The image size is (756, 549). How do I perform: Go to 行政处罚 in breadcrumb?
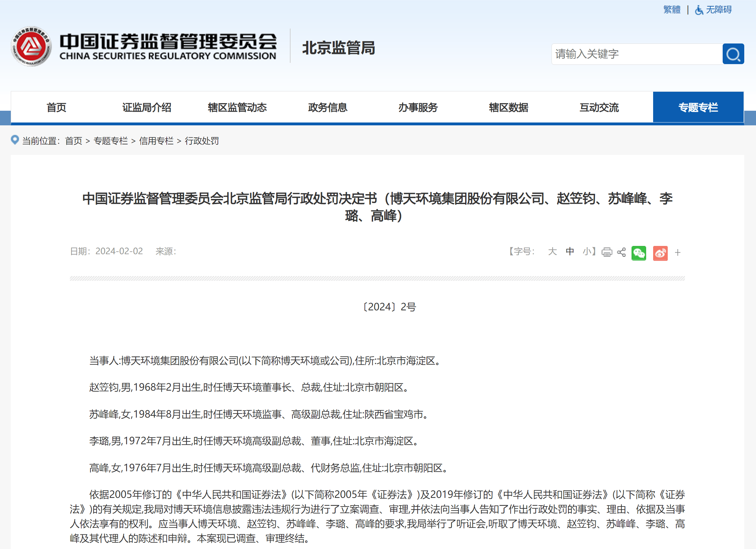coord(202,141)
